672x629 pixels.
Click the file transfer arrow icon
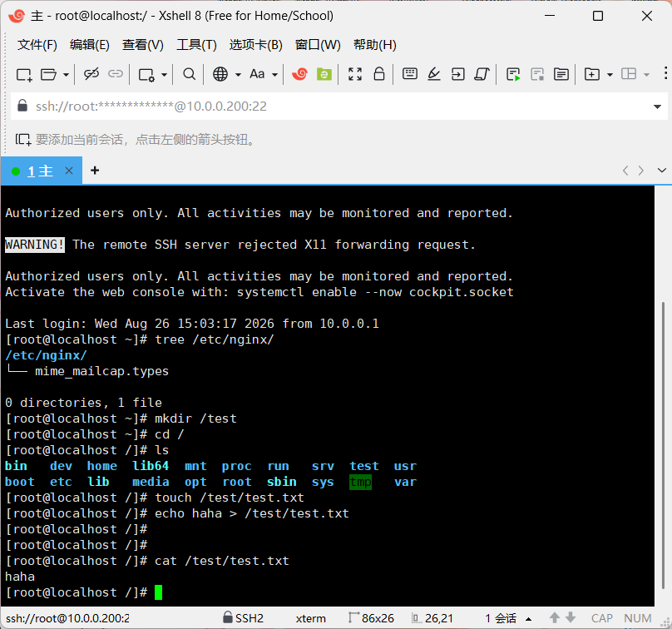click(x=457, y=74)
